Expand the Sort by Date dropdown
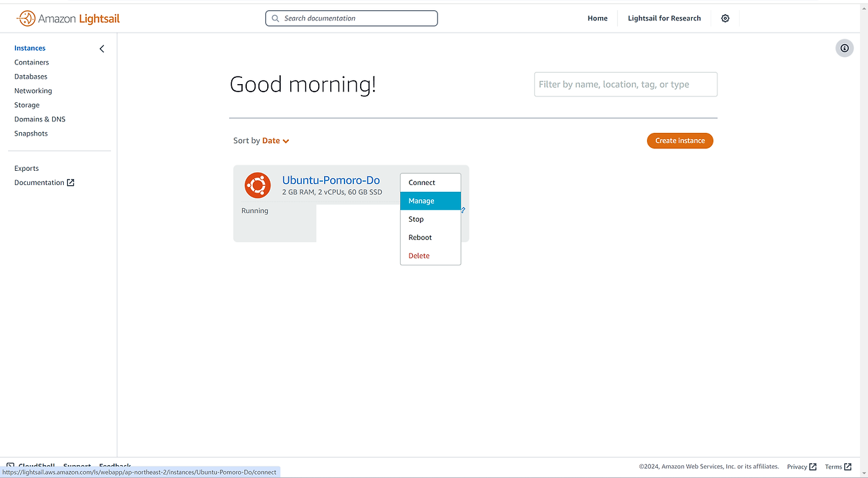Viewport: 868px width, 478px height. [x=276, y=141]
